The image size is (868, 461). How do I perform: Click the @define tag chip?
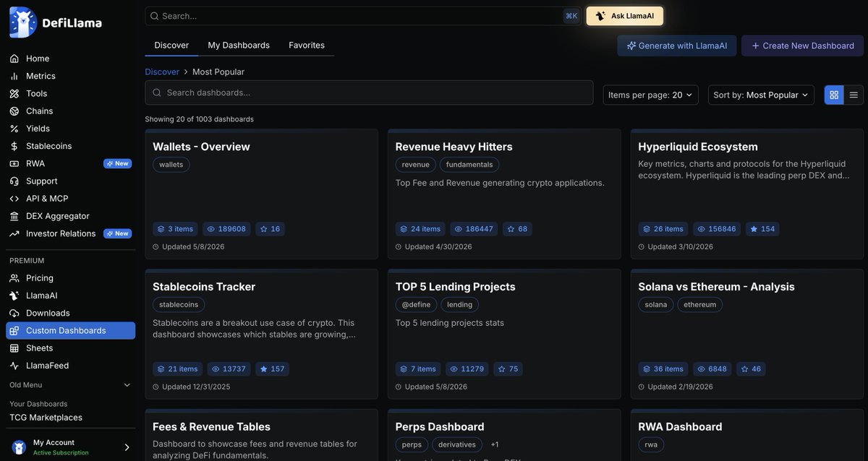416,305
